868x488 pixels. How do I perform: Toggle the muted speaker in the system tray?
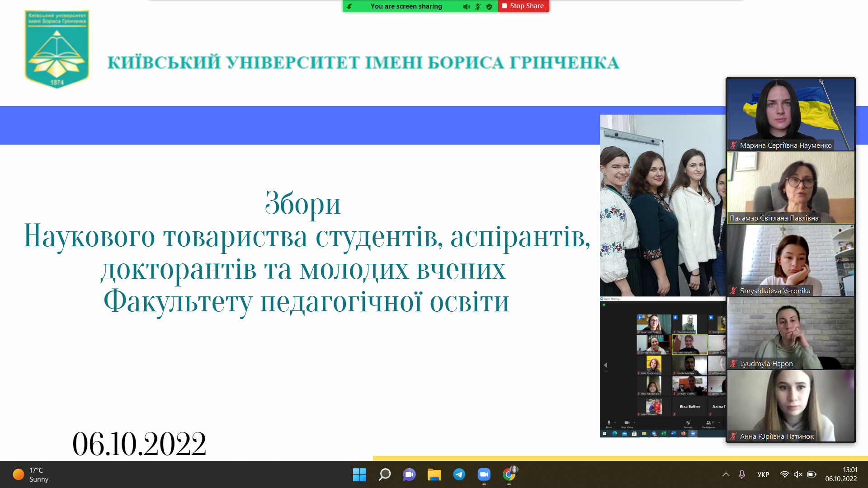click(798, 474)
